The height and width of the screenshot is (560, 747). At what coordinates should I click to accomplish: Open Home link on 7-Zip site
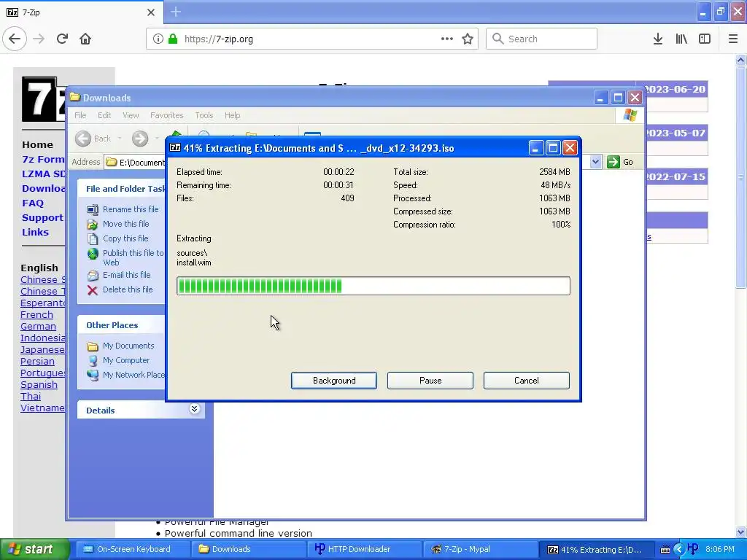[38, 145]
